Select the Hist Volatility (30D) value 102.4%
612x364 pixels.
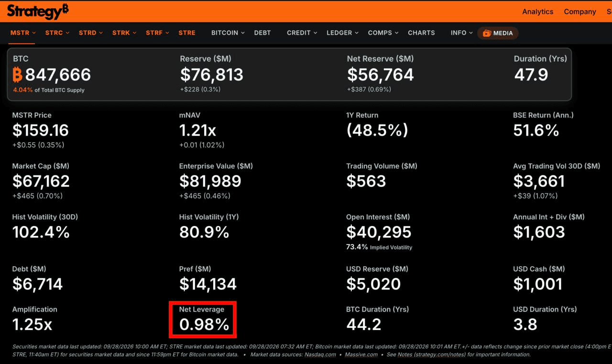point(41,232)
